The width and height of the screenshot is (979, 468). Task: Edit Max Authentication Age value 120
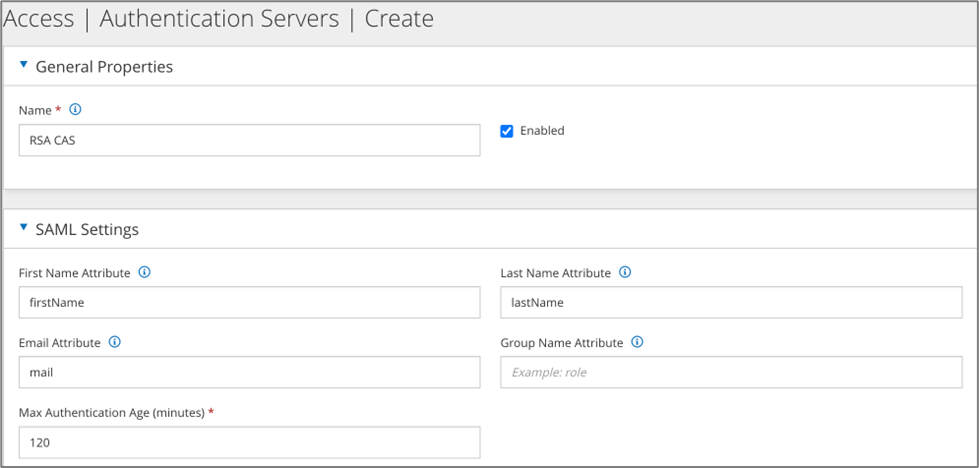250,442
